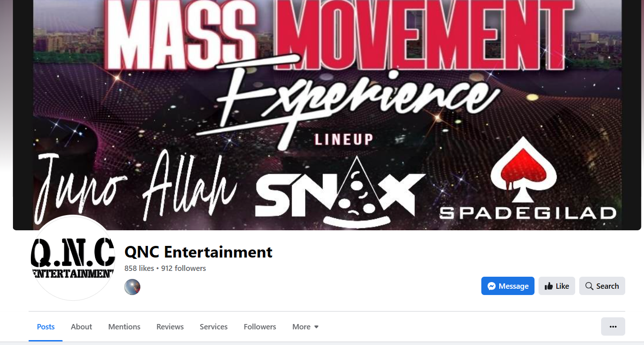Click the QNC Entertainment page title
The height and width of the screenshot is (345, 644).
(x=198, y=252)
